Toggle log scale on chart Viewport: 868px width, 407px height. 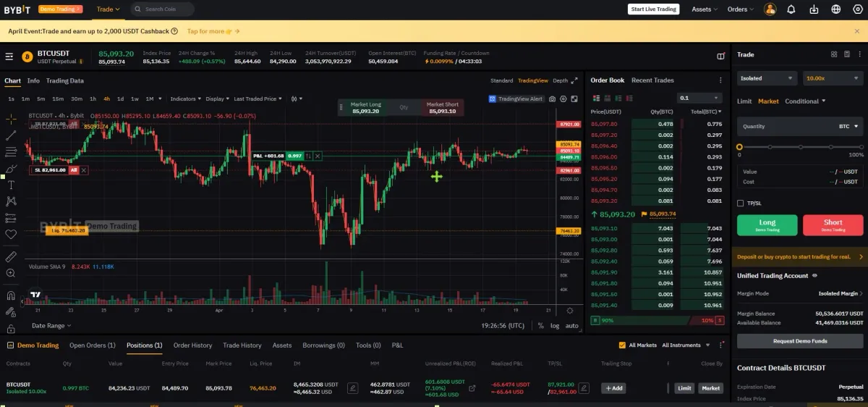(555, 326)
